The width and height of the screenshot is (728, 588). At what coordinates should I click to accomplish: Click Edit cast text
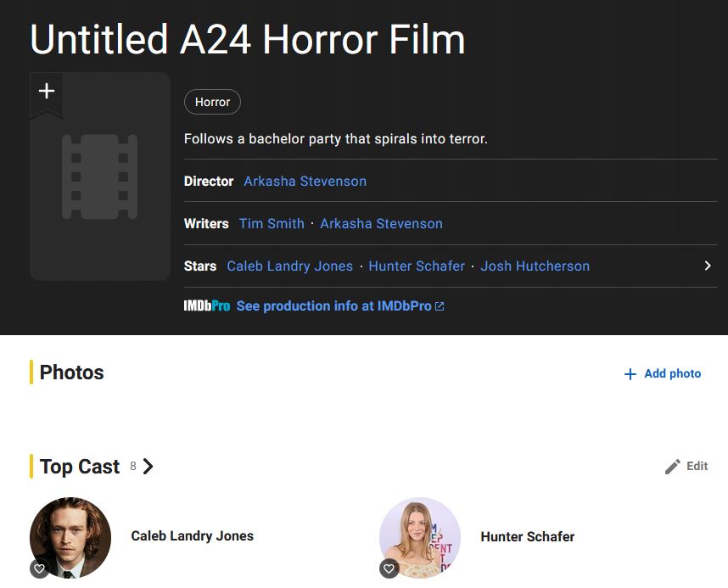pos(697,466)
